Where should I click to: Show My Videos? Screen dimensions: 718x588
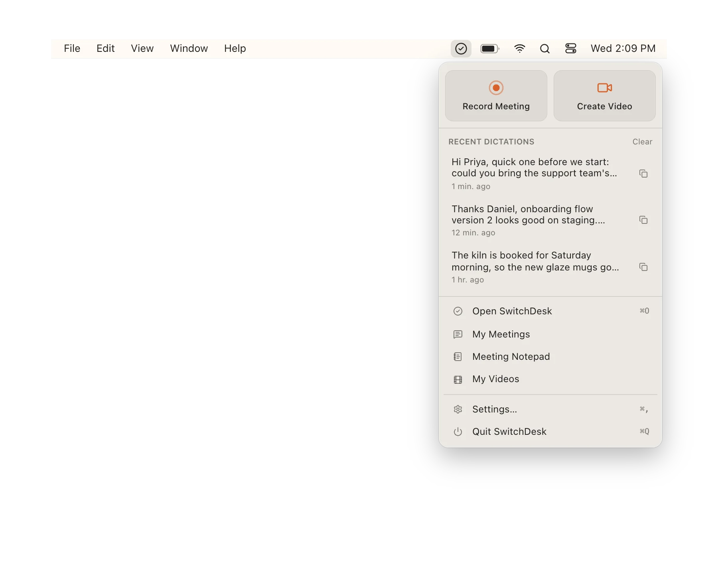[550, 379]
